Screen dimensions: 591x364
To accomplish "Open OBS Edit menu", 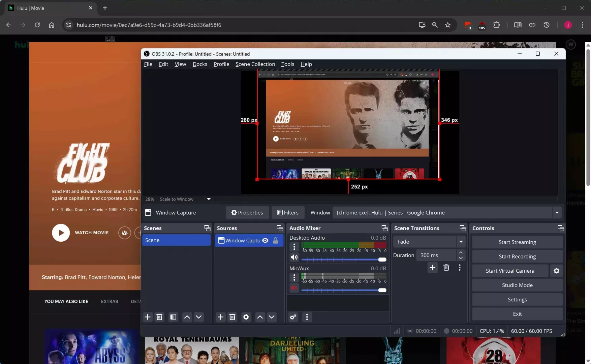I will [163, 64].
